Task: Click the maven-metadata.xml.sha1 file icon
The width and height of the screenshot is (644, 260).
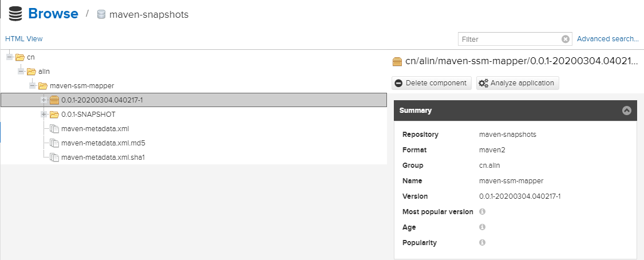Action: 54,157
